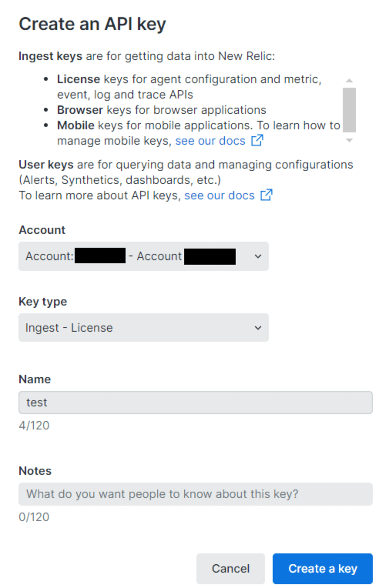
Task: Click scrollbar down arrow in key description
Action: pyautogui.click(x=349, y=141)
